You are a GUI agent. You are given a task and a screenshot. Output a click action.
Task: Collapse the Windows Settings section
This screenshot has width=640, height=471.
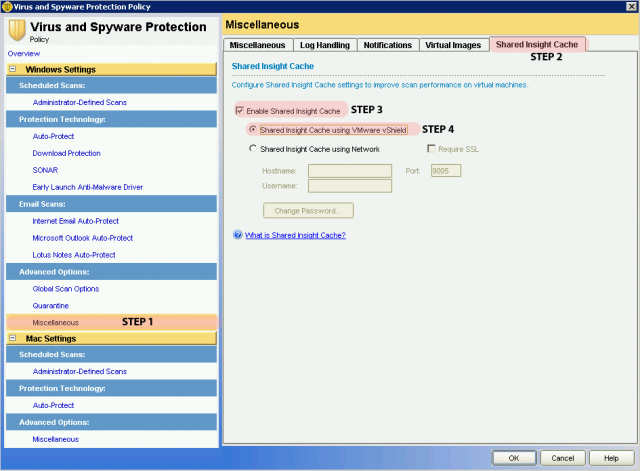[14, 69]
